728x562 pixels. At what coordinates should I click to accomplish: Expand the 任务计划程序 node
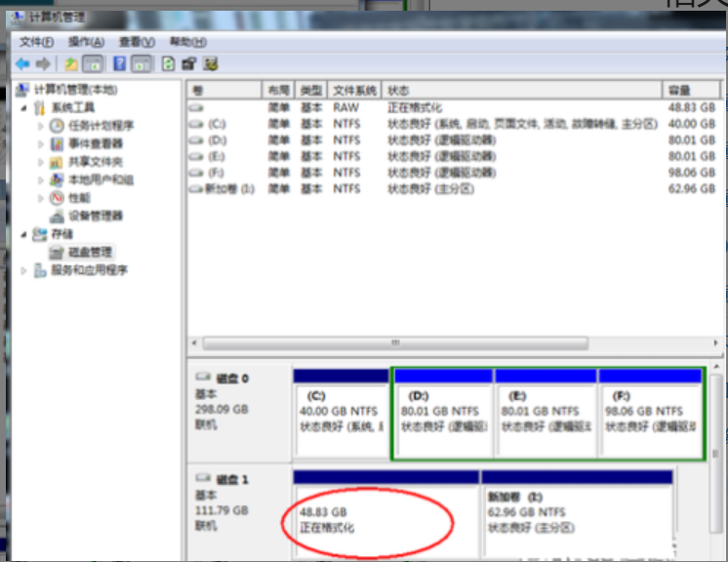coord(41,126)
